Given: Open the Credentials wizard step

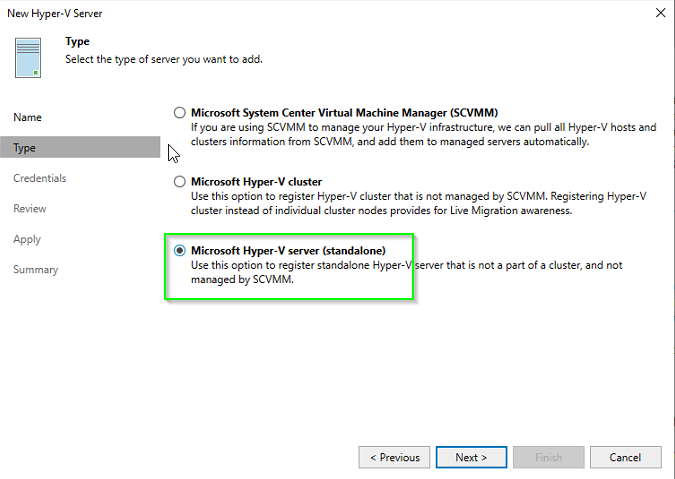Looking at the screenshot, I should [40, 178].
